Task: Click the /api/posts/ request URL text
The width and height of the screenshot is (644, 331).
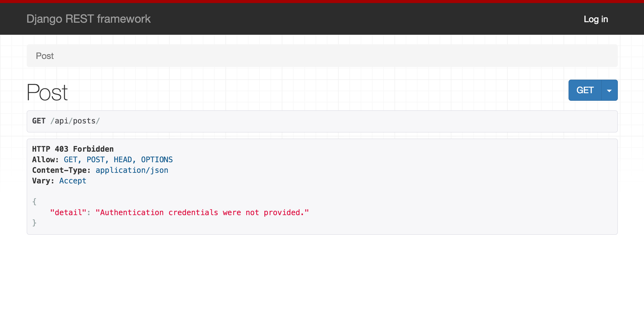Action: pyautogui.click(x=75, y=121)
